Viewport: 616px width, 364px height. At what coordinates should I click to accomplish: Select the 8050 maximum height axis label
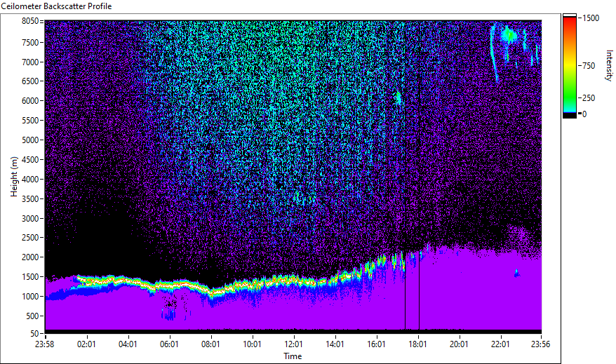pyautogui.click(x=30, y=21)
